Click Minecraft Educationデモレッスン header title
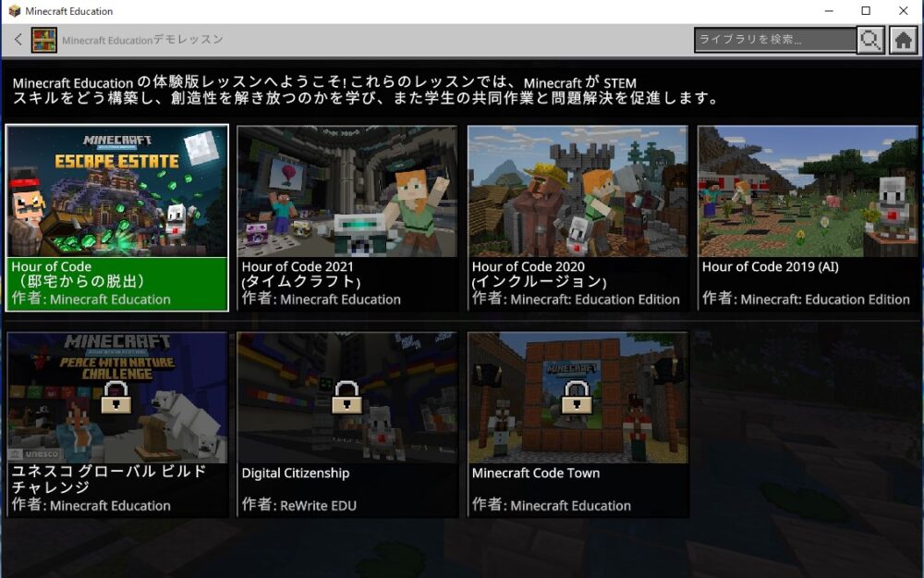924x578 pixels. tap(142, 40)
